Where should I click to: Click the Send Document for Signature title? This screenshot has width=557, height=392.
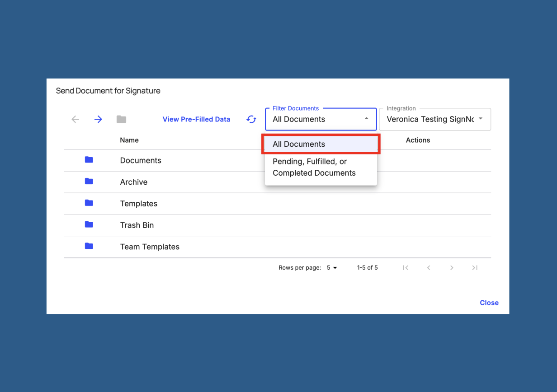pos(108,91)
